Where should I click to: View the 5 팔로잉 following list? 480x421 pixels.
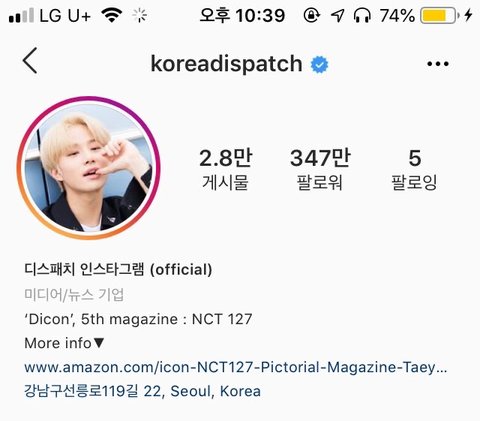(x=414, y=170)
